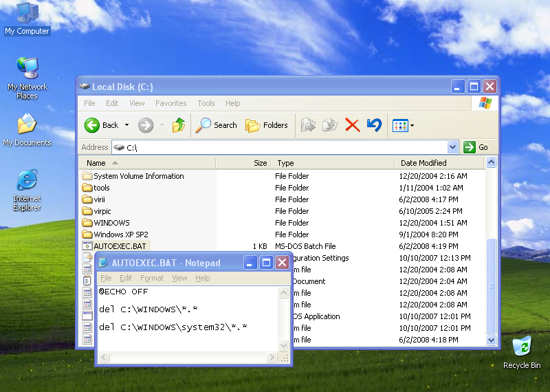The height and width of the screenshot is (392, 550).
Task: Open the Edit menu in Local Disk window
Action: [112, 103]
